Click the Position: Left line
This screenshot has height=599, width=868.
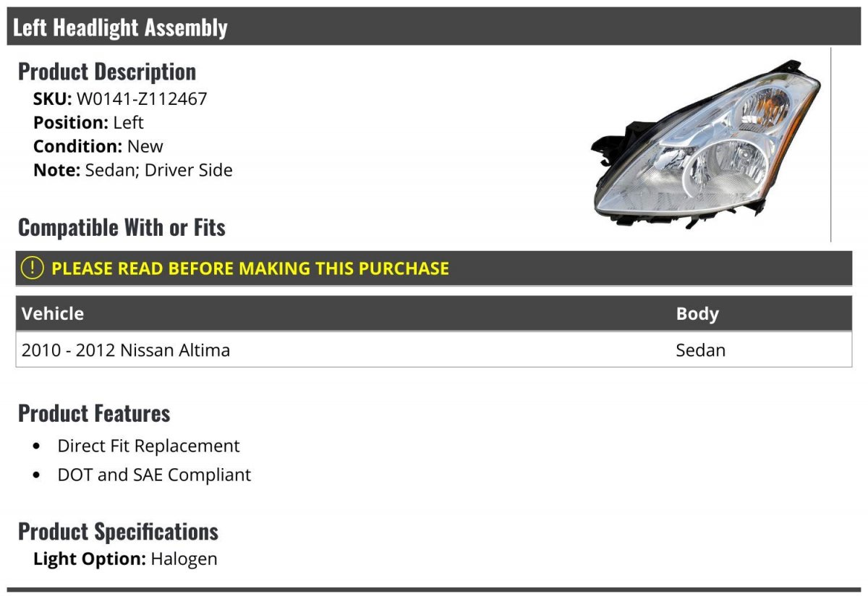pyautogui.click(x=88, y=122)
